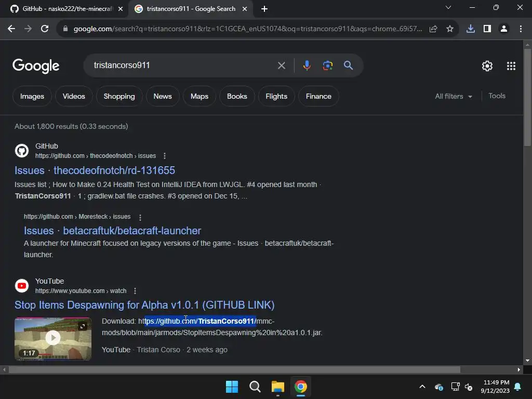Click the YouTube favicon beside the video result
The width and height of the screenshot is (532, 399).
(x=22, y=286)
